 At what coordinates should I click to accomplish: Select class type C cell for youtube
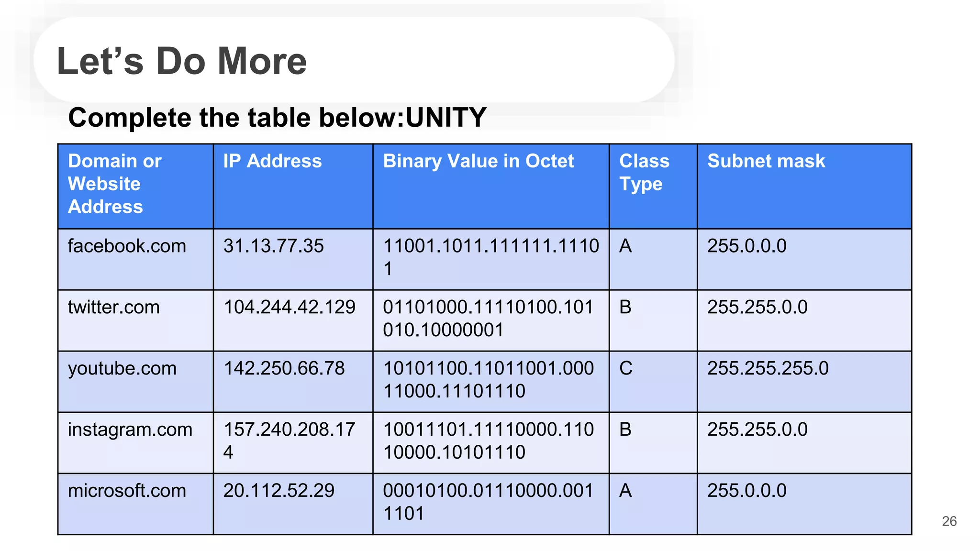[626, 369]
